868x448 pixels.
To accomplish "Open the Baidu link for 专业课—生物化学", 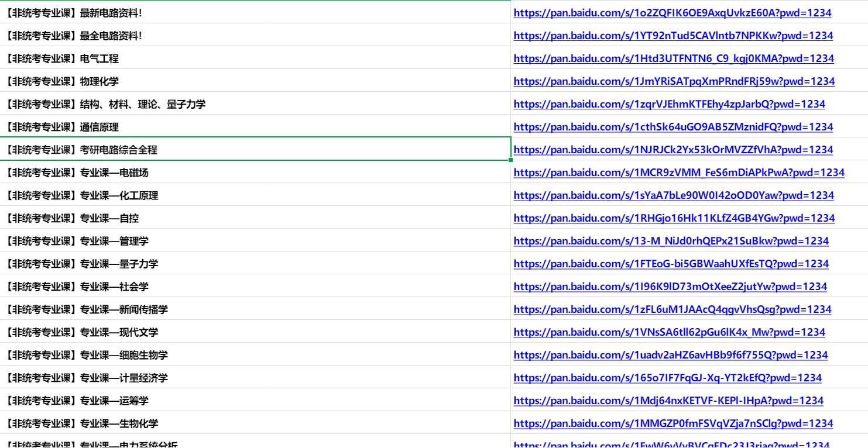I will pos(673,423).
